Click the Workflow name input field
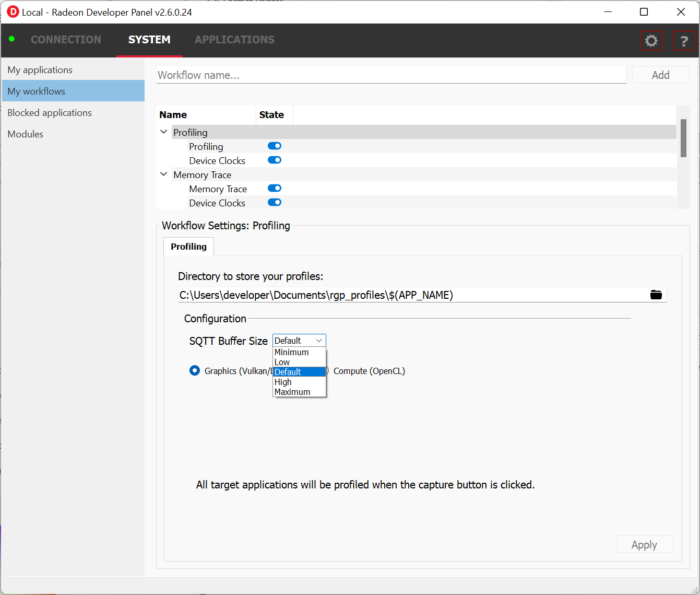The height and width of the screenshot is (595, 700). [x=391, y=75]
